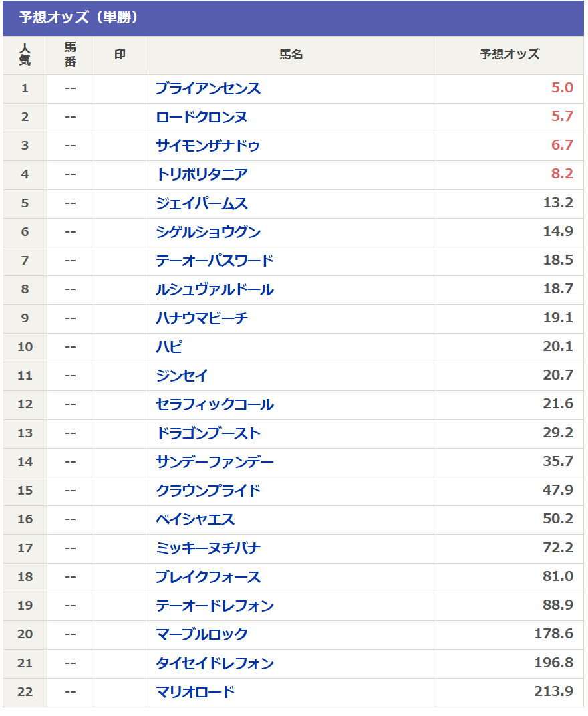
Task: Open ハナウマビーチ horse page
Action: click(201, 318)
